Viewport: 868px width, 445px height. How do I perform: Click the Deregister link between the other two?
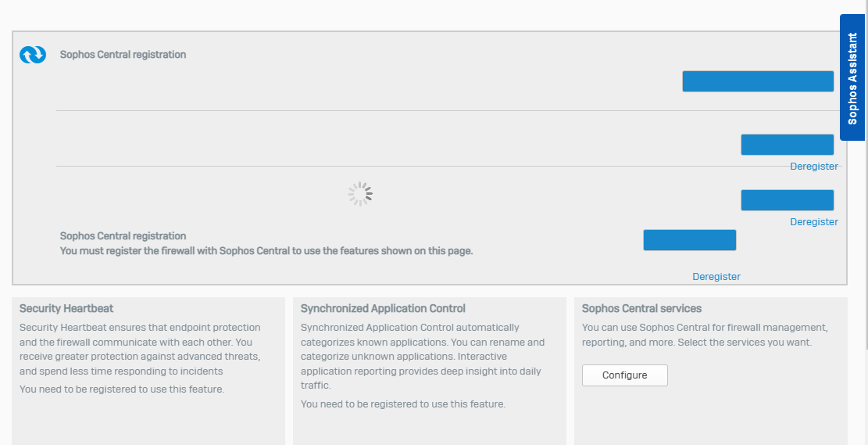[x=814, y=221]
